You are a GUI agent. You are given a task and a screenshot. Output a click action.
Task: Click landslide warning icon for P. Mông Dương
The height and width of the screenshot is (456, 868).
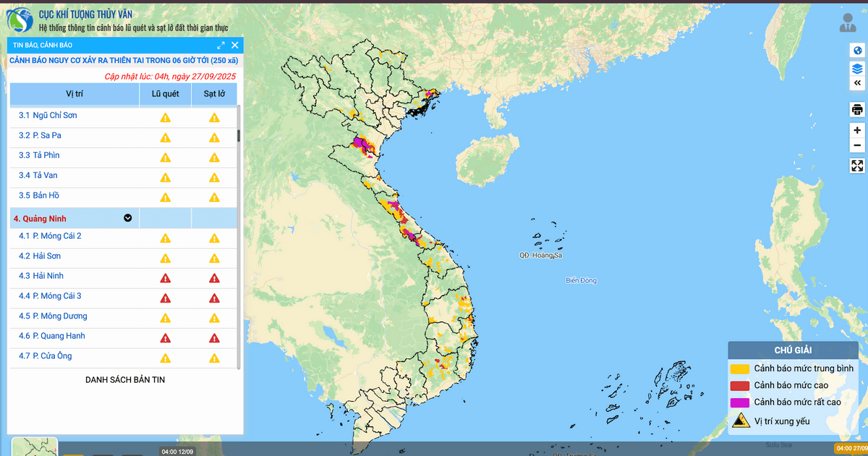click(214, 318)
